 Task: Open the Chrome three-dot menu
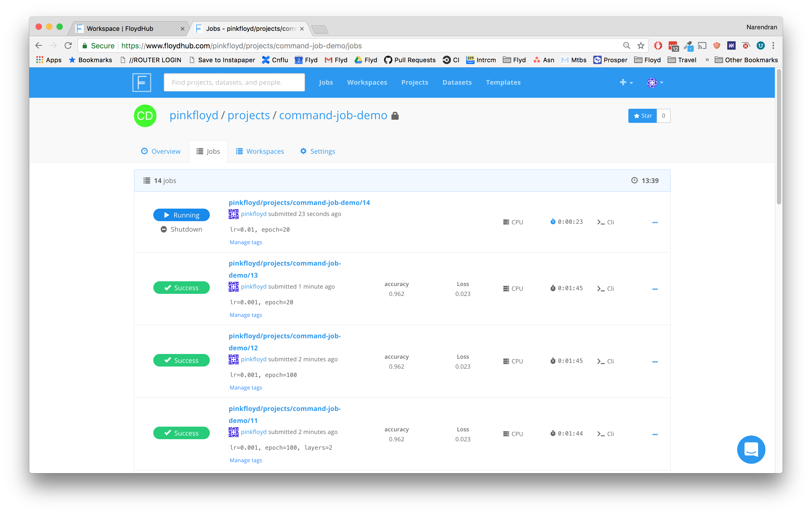click(773, 45)
